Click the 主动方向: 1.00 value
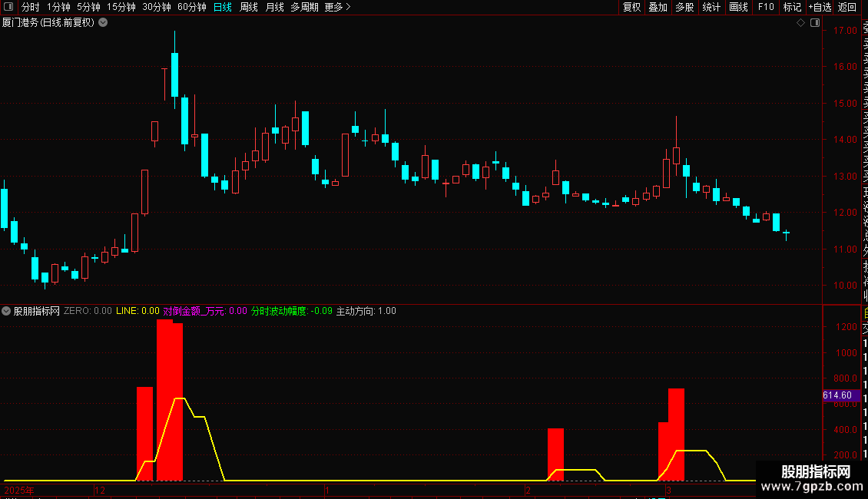 [x=366, y=311]
